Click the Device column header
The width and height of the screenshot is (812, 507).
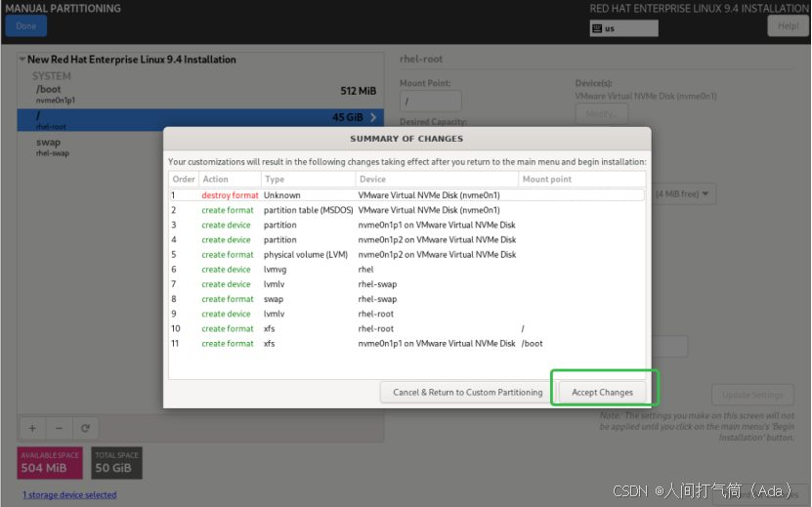coord(437,179)
